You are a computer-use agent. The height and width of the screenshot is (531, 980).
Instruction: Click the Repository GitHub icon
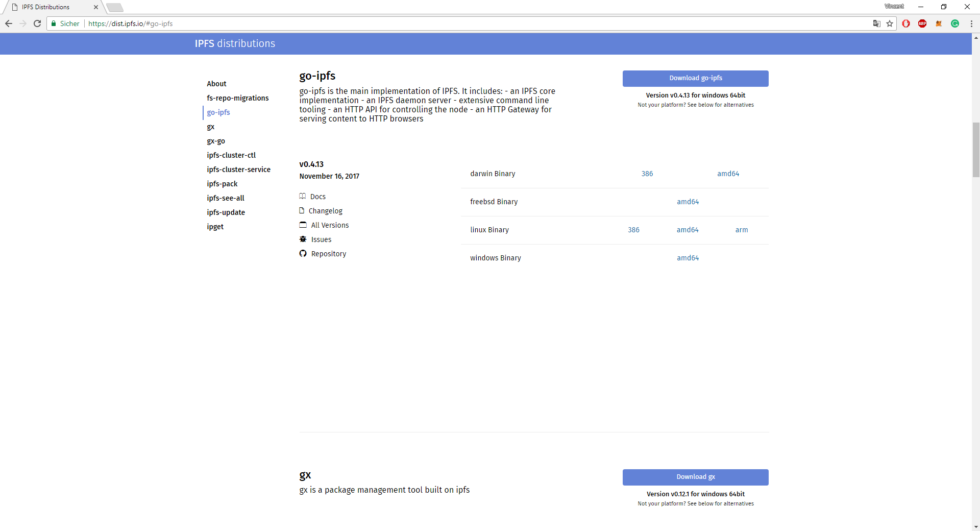click(x=303, y=253)
